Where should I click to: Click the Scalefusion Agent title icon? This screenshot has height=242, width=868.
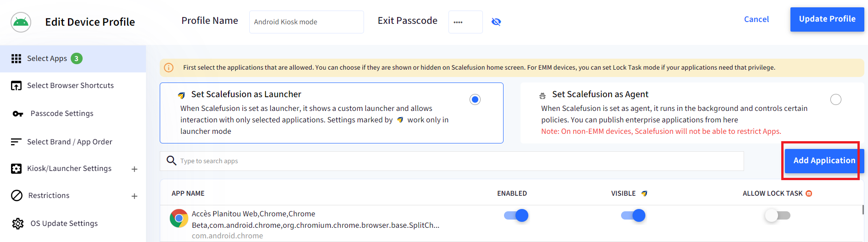543,95
